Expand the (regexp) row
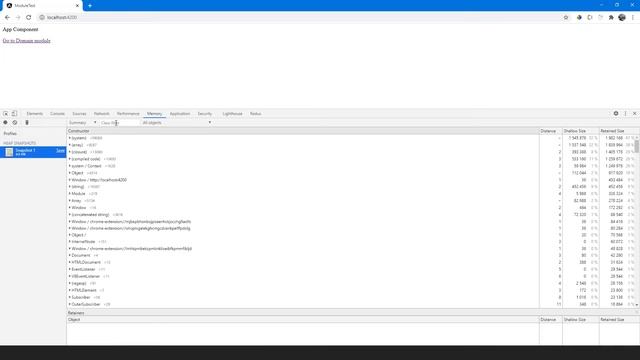640x360 pixels. [70, 283]
